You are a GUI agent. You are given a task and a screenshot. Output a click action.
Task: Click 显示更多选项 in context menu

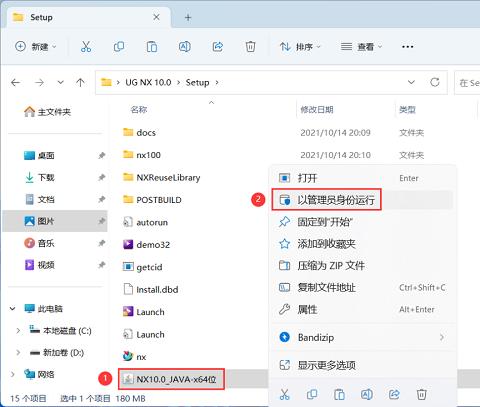[x=363, y=365]
